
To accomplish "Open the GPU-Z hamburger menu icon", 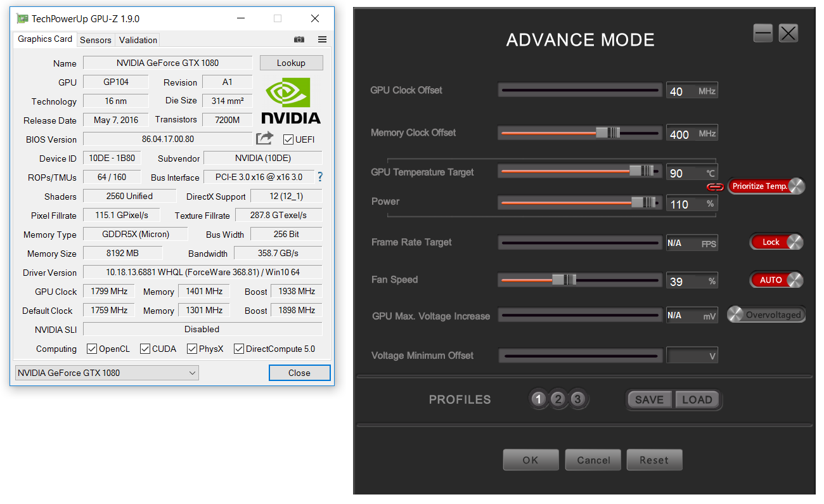I will tap(322, 39).
